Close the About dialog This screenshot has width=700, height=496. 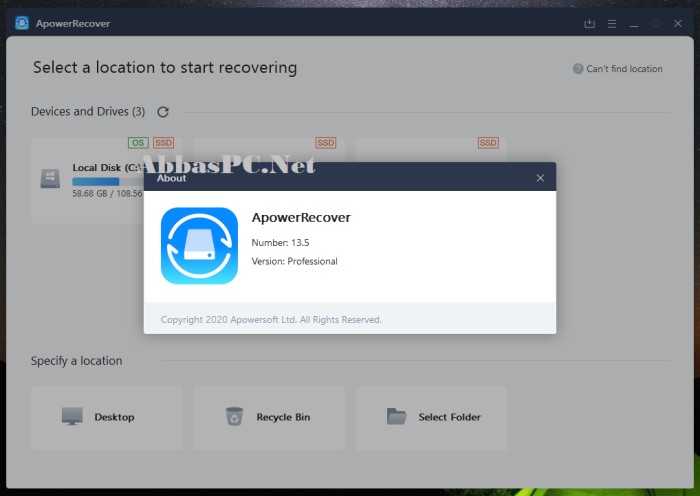click(540, 178)
